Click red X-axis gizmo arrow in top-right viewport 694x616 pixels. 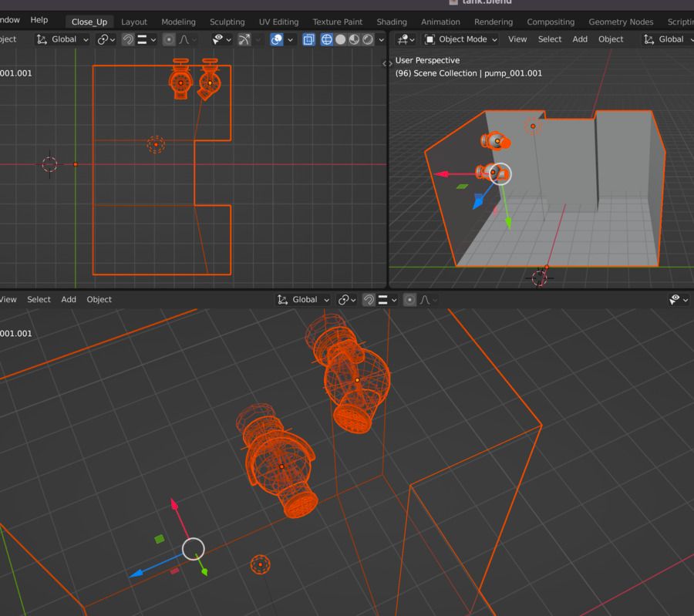pos(442,174)
